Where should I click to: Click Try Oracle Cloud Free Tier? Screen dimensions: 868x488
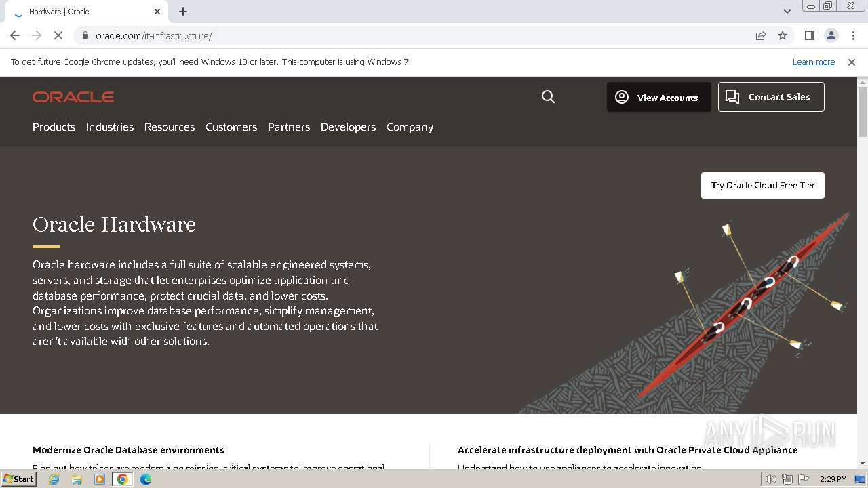point(763,185)
